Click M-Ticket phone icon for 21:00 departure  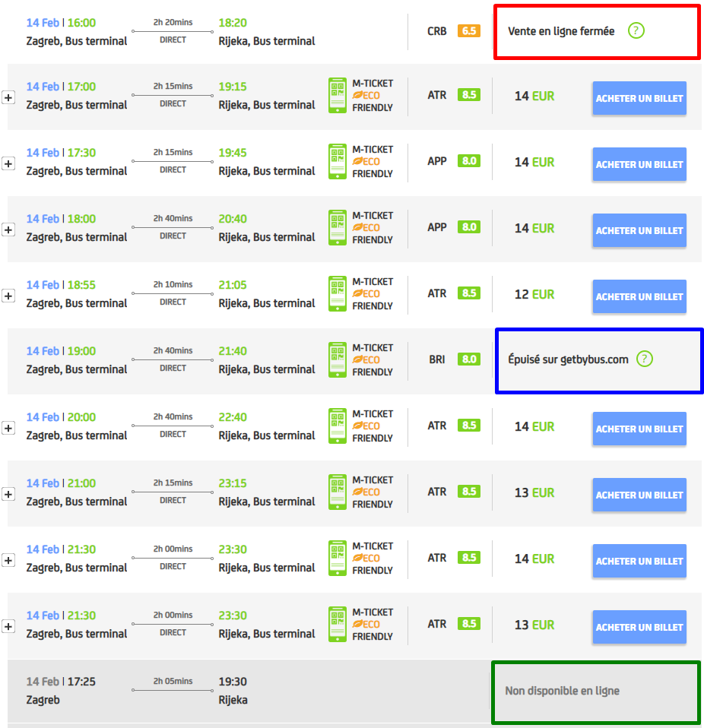(337, 492)
